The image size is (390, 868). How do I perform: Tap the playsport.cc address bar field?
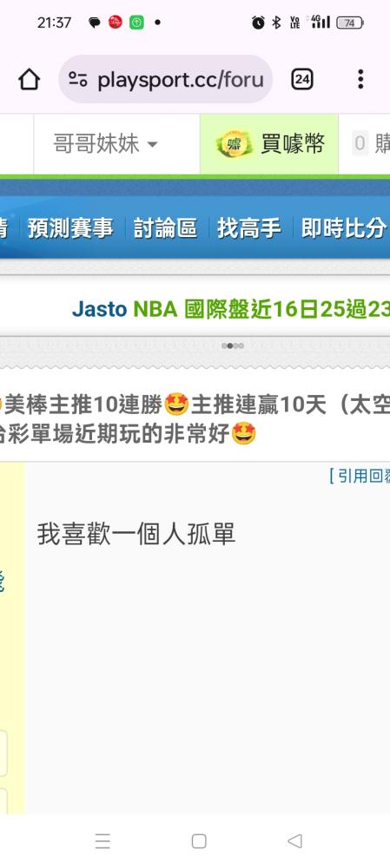(166, 79)
